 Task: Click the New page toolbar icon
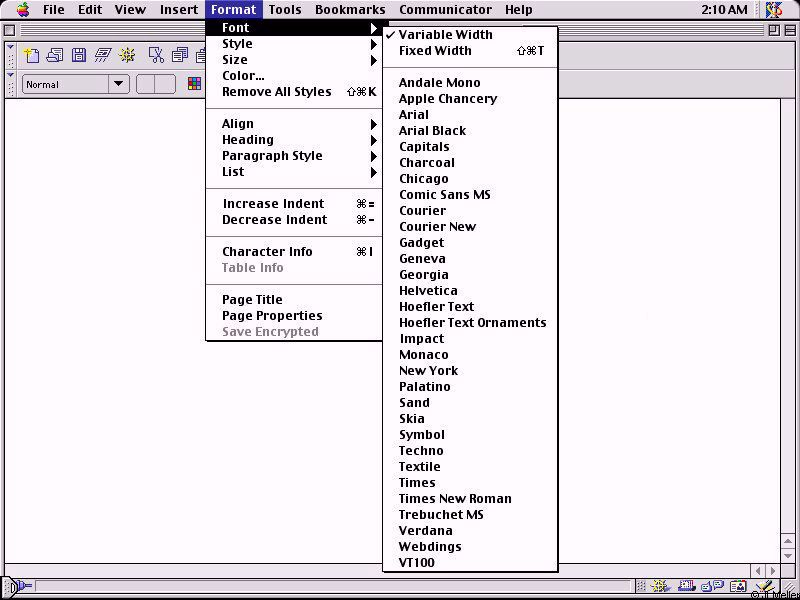pos(32,55)
